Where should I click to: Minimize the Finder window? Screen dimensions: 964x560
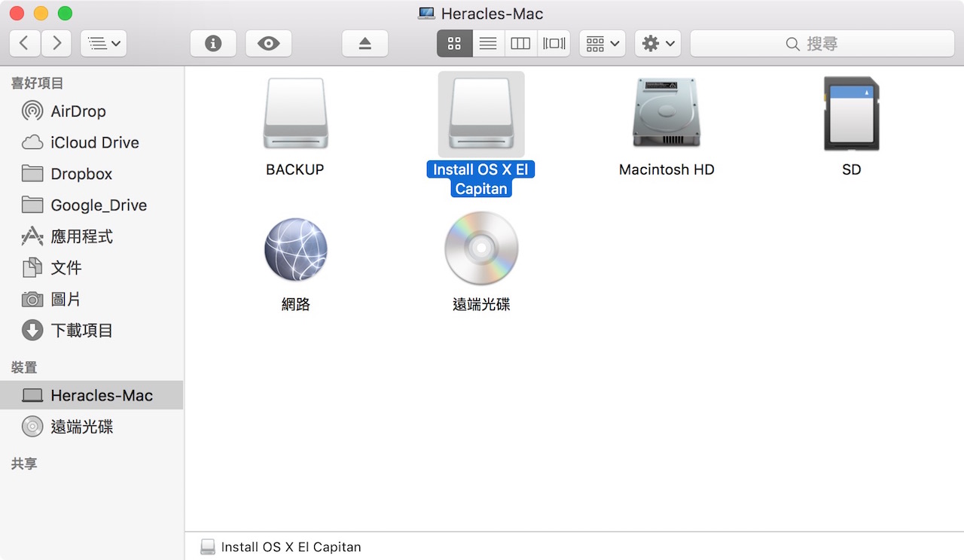click(41, 14)
